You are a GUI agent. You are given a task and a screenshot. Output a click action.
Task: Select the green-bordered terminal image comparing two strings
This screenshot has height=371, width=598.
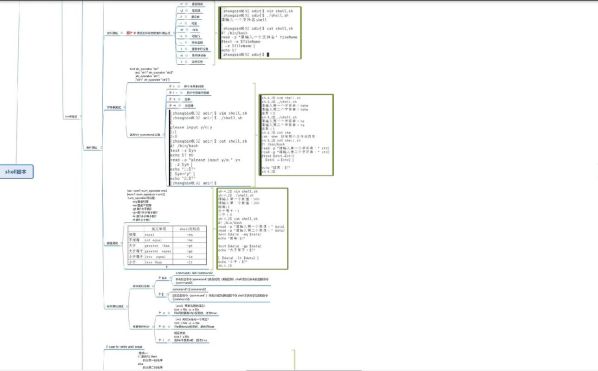296,135
